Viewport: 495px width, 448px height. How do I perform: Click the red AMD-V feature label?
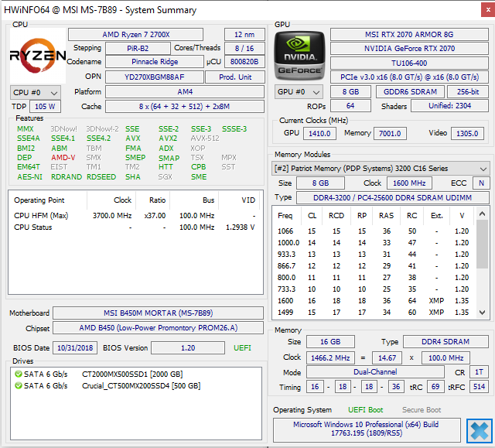(x=63, y=157)
